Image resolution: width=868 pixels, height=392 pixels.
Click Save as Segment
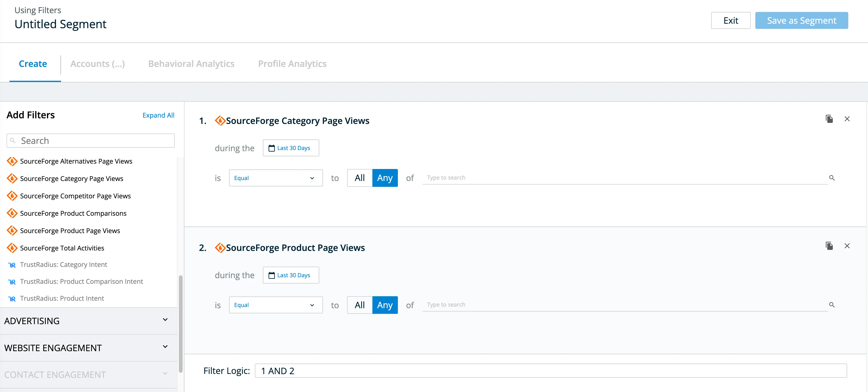click(x=802, y=21)
